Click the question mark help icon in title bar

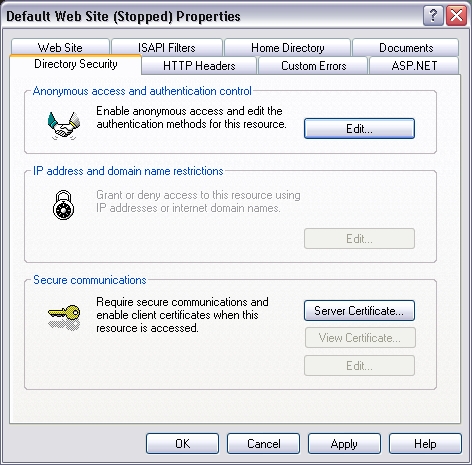click(433, 16)
